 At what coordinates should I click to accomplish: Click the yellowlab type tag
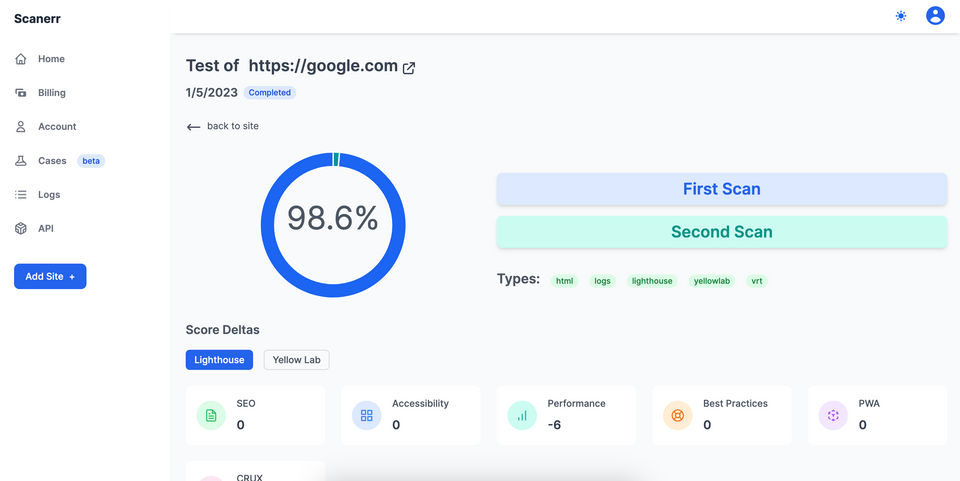tap(712, 281)
